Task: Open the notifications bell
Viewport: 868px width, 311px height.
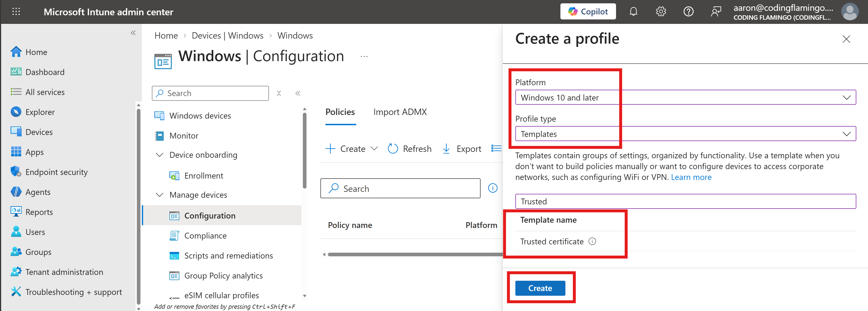Action: click(x=633, y=12)
